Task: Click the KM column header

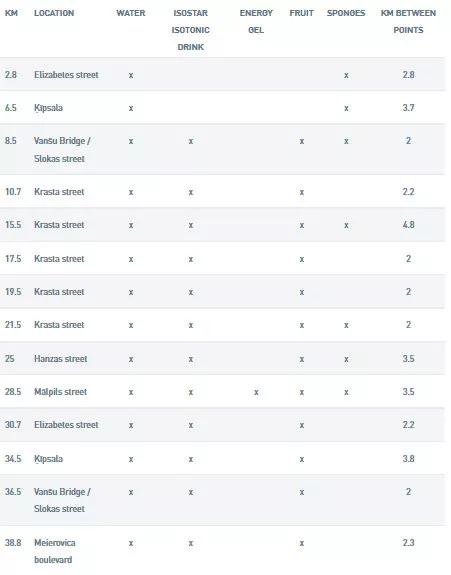Action: coord(11,13)
